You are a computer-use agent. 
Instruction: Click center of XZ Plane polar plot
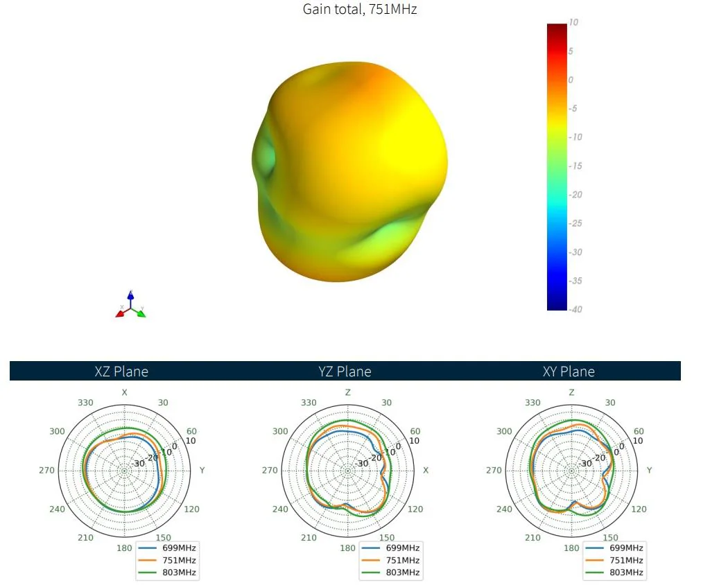click(x=124, y=471)
